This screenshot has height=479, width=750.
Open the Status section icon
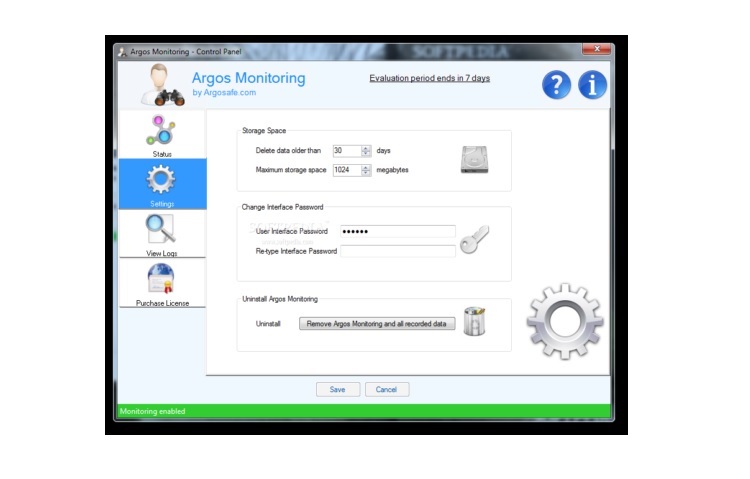(161, 130)
